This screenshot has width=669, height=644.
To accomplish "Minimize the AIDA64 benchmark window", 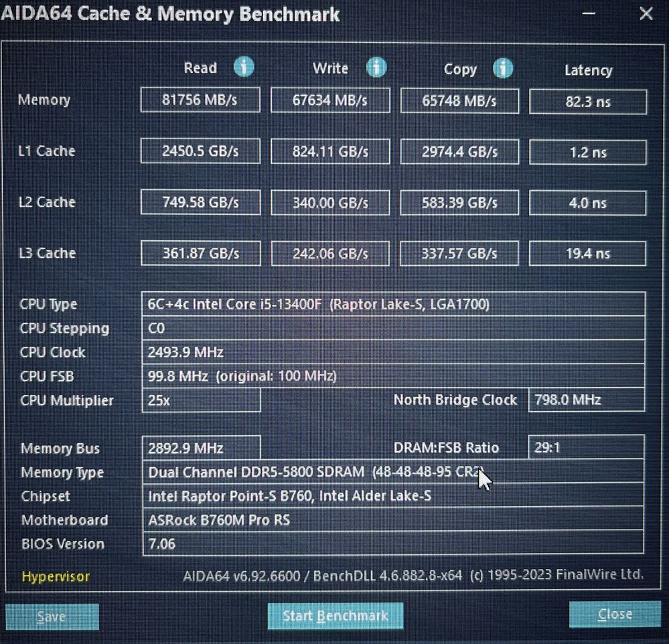I will 589,13.
